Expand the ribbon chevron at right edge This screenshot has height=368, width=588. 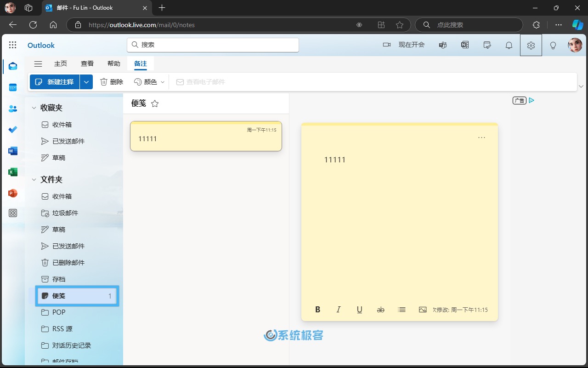coord(581,86)
